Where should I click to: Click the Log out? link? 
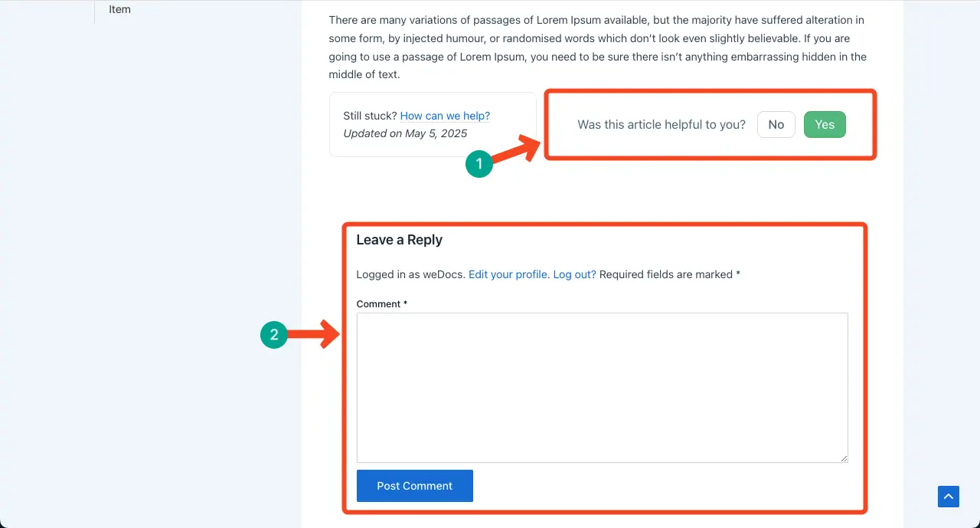tap(575, 274)
